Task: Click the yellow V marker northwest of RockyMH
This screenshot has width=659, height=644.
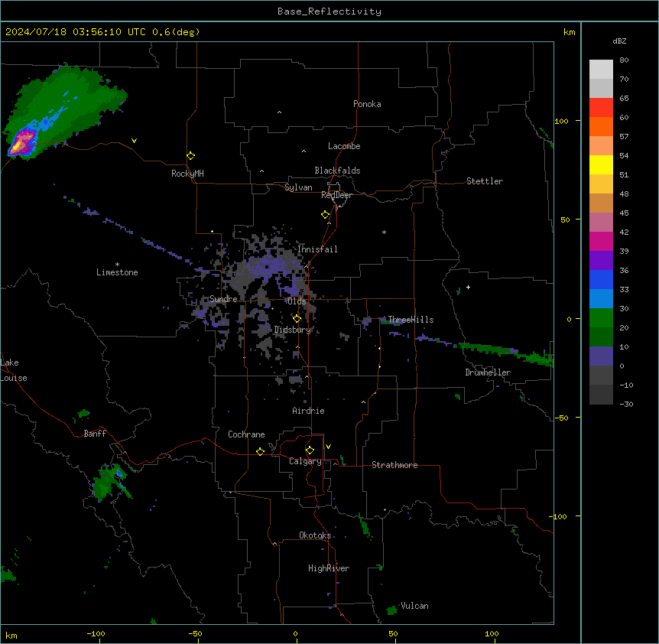Action: (x=134, y=141)
